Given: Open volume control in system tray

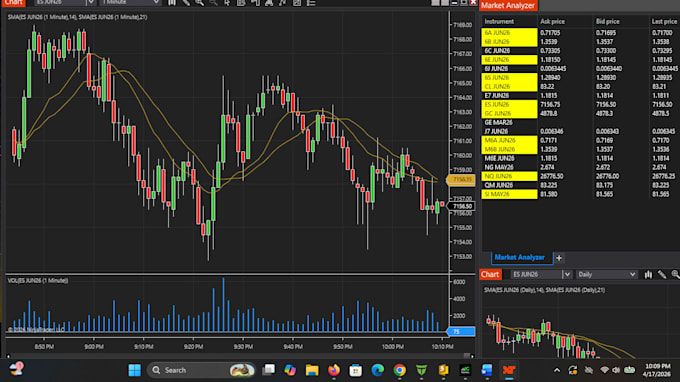Looking at the screenshot, I should pos(616,370).
